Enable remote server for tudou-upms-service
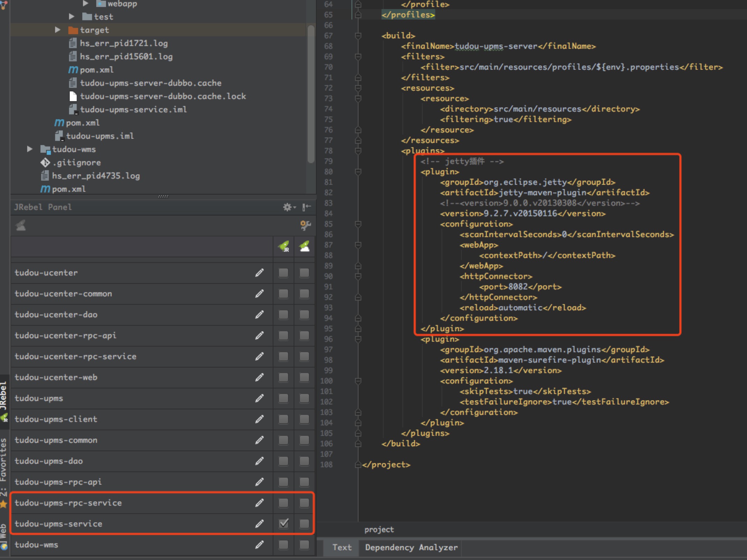This screenshot has width=747, height=560. coord(304,524)
